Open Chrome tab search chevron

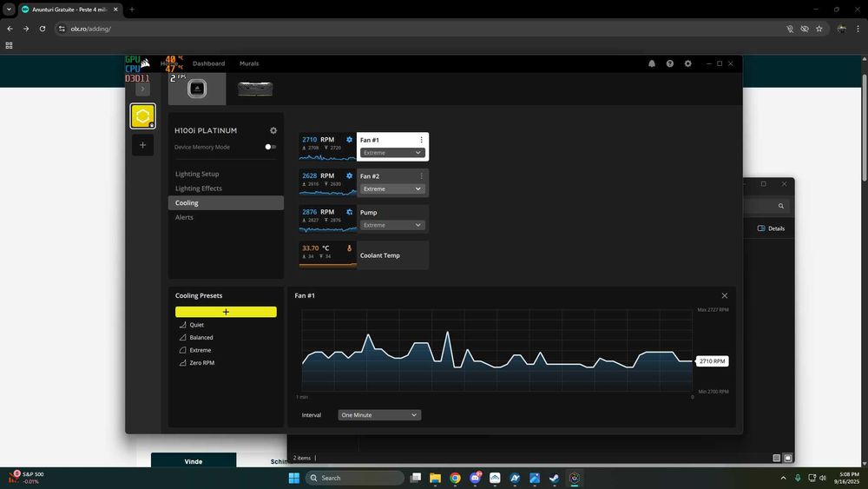[9, 10]
